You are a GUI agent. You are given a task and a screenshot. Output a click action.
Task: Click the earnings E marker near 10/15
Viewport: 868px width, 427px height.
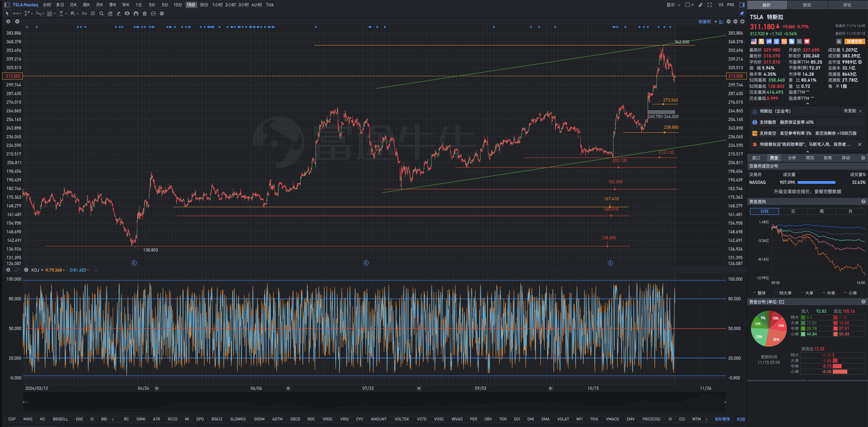(x=610, y=263)
